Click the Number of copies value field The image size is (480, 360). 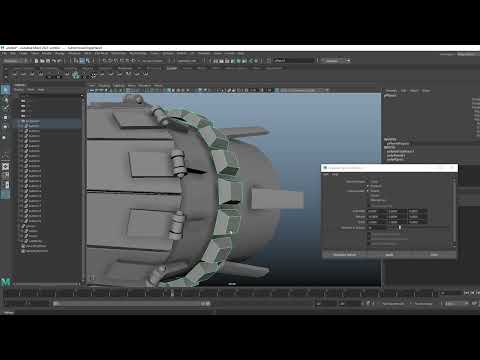[376, 228]
